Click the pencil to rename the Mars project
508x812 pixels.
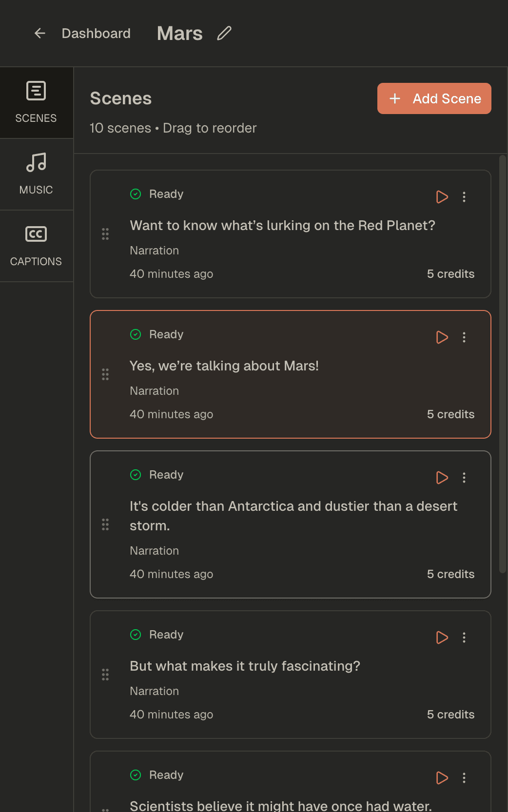224,33
